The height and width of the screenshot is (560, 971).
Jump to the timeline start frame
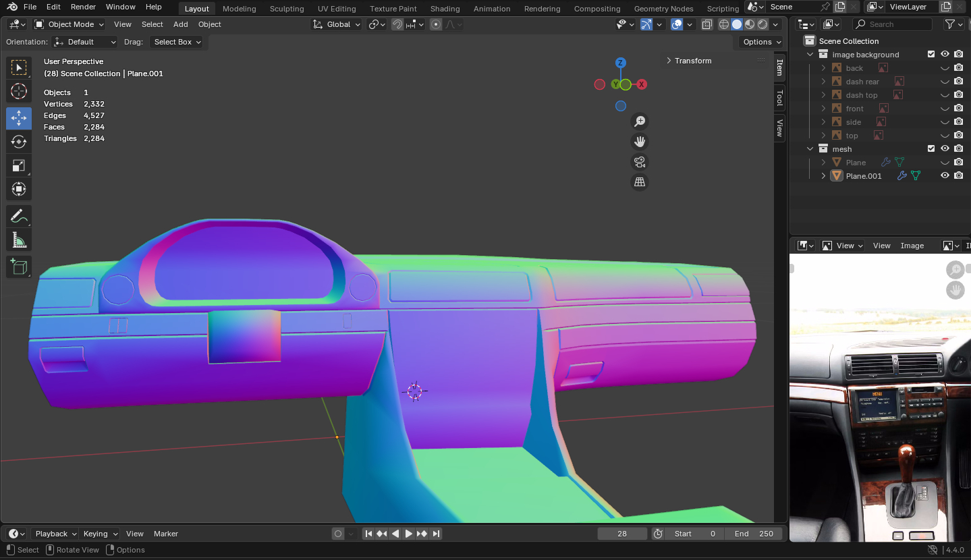368,534
